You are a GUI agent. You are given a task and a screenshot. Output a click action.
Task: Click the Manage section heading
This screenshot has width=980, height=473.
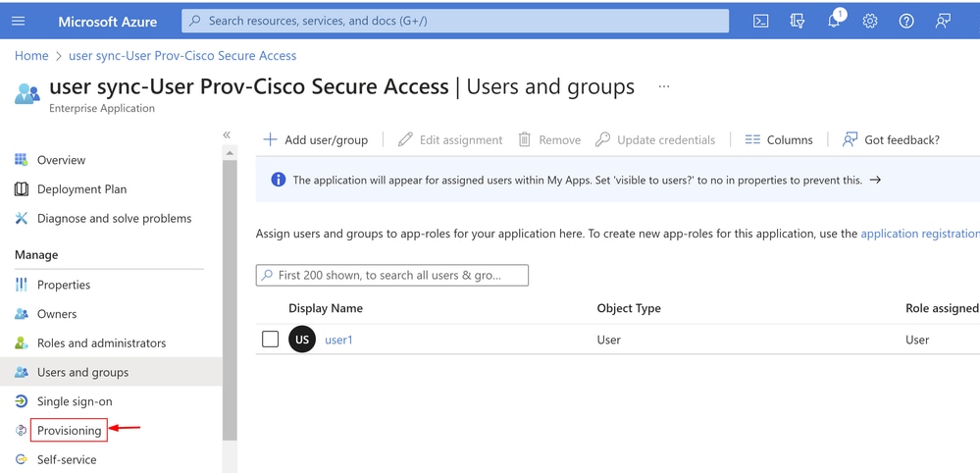pyautogui.click(x=36, y=255)
